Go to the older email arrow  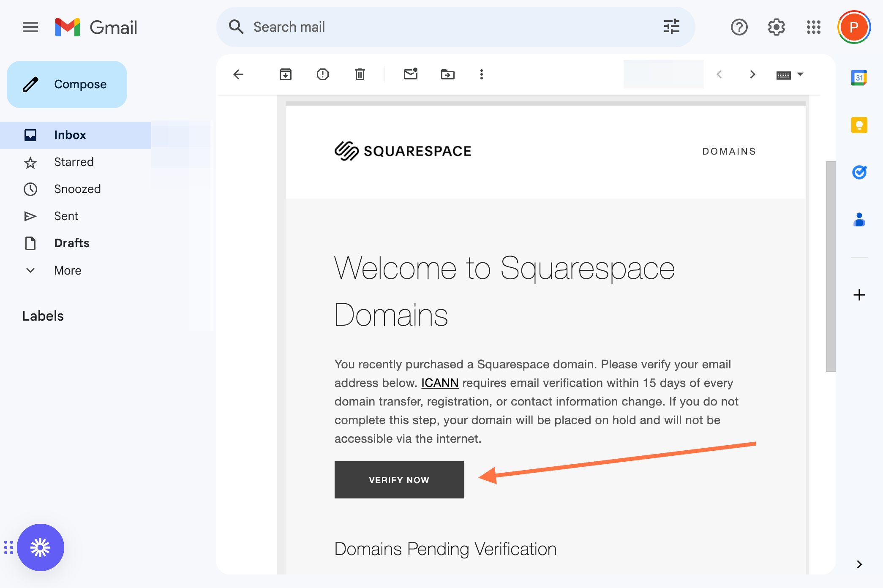pos(752,74)
